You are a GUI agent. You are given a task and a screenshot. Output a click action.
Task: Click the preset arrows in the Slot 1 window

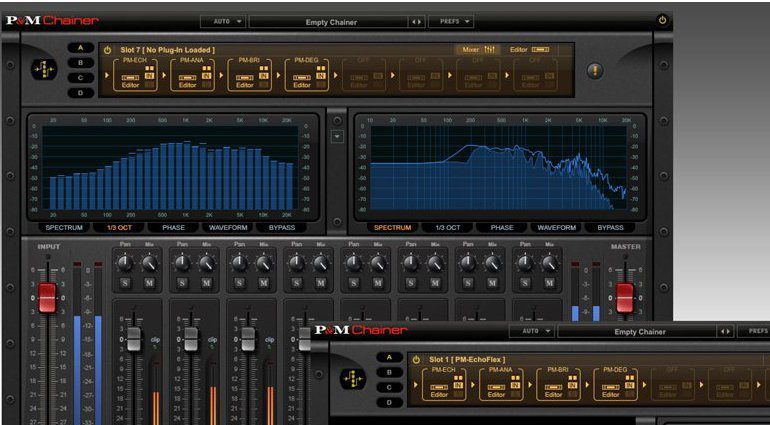click(x=725, y=332)
